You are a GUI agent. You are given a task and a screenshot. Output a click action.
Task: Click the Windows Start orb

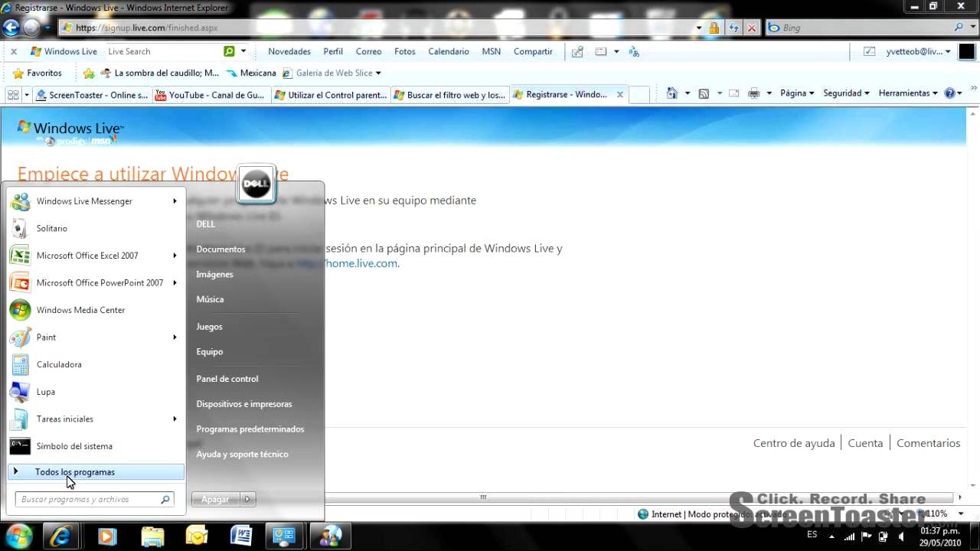click(x=18, y=535)
